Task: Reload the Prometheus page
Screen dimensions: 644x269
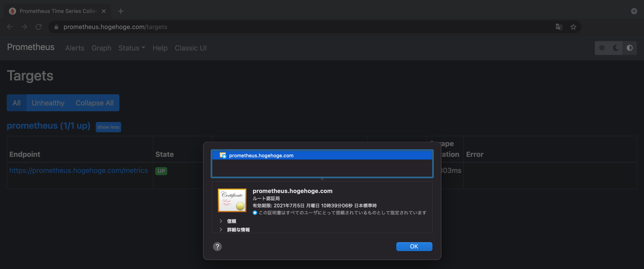Action: coord(38,27)
